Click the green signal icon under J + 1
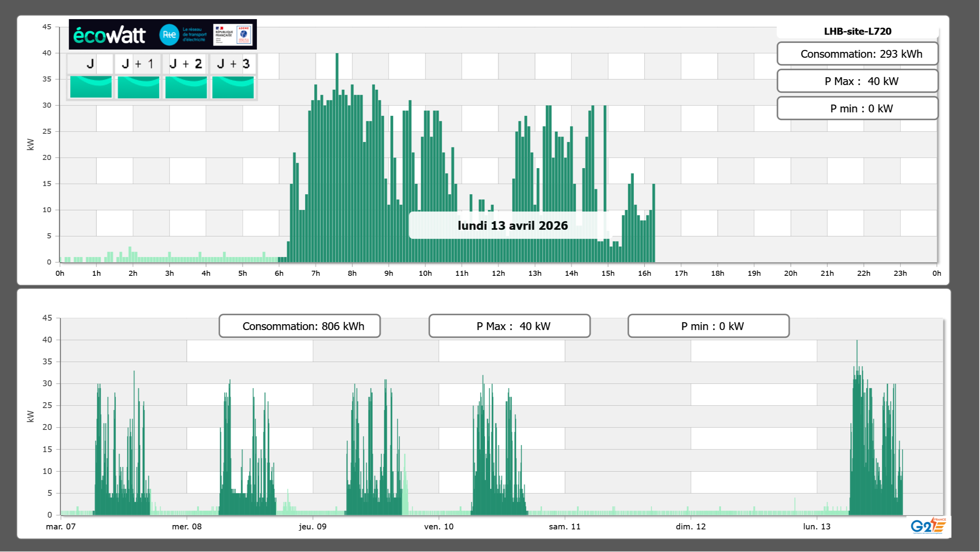The width and height of the screenshot is (980, 552). [138, 87]
